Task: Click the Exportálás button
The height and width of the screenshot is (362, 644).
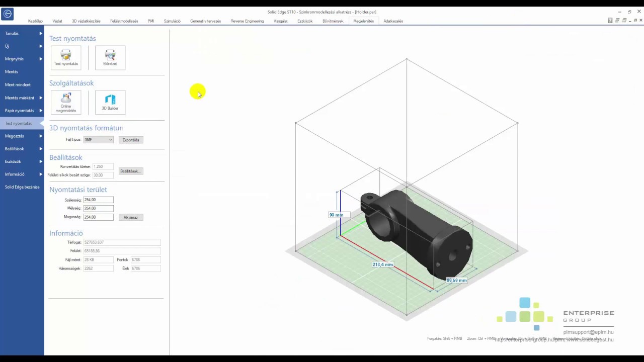Action: (131, 140)
